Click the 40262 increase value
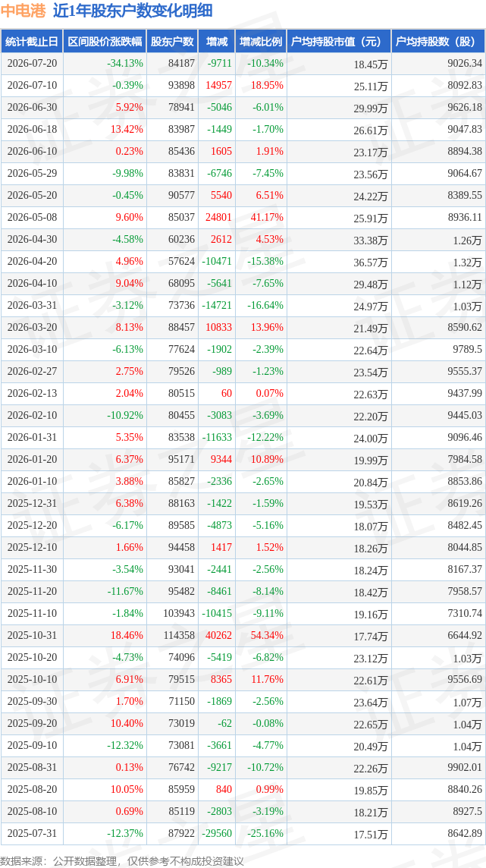Image resolution: width=486 pixels, height=868 pixels. 220,636
